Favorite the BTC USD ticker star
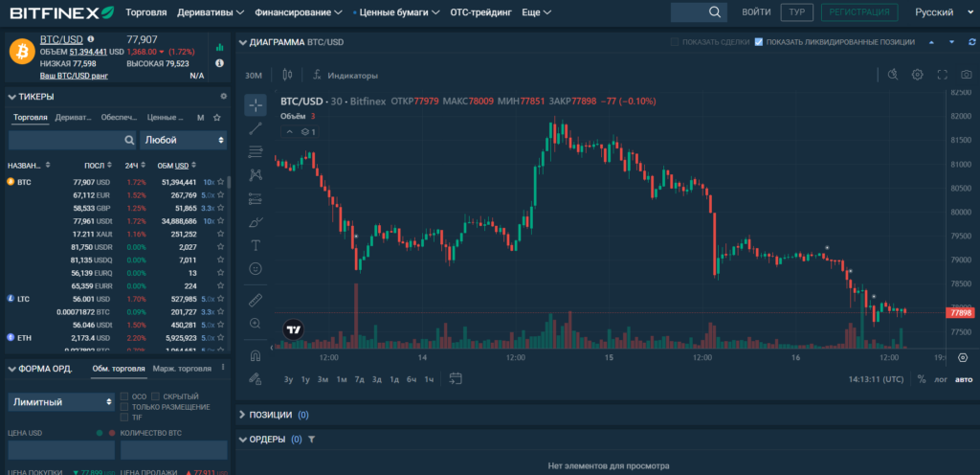The image size is (980, 475). (221, 183)
